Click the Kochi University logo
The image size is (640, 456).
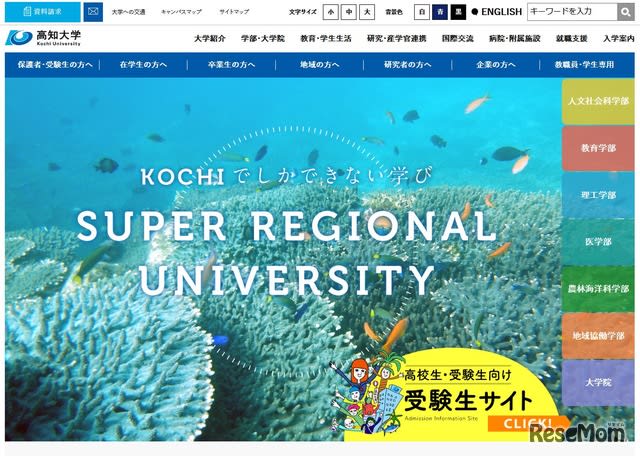(x=43, y=38)
